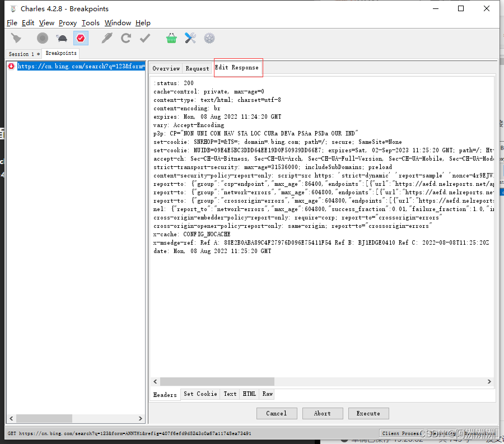Click the Repeat request arrow icon
Viewport: 504px width, 444px height.
click(126, 38)
